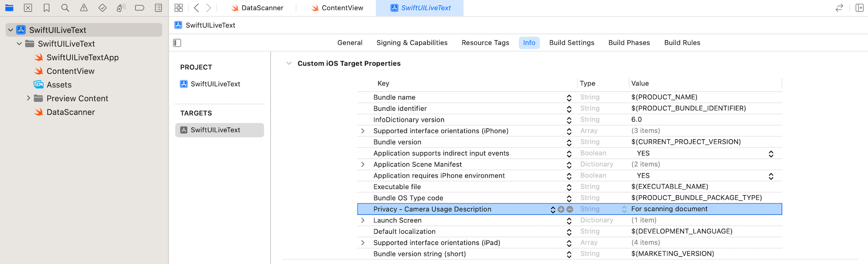Image resolution: width=868 pixels, height=264 pixels.
Task: Select ContentView file in navigator
Action: coord(71,71)
